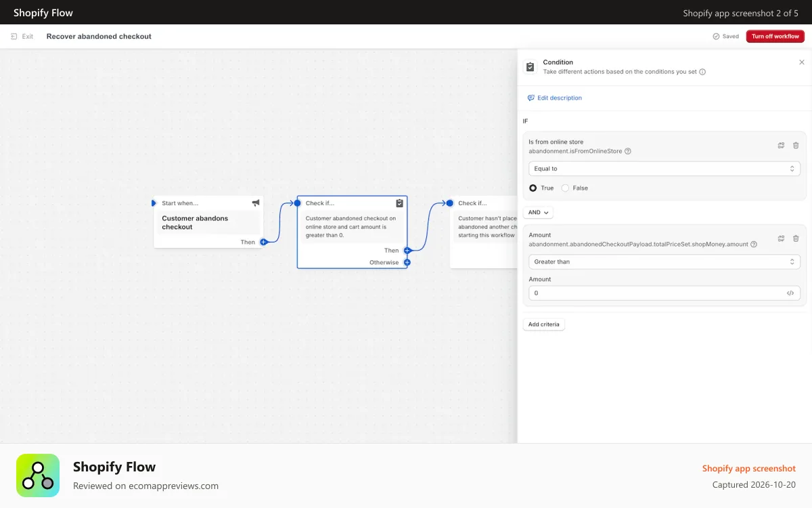Click the Then plus connector on trigger node

264,242
